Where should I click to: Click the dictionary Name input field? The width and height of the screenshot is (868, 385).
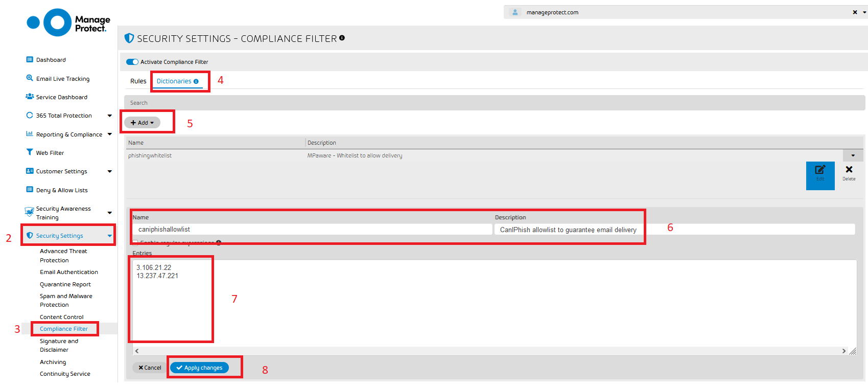click(x=312, y=230)
